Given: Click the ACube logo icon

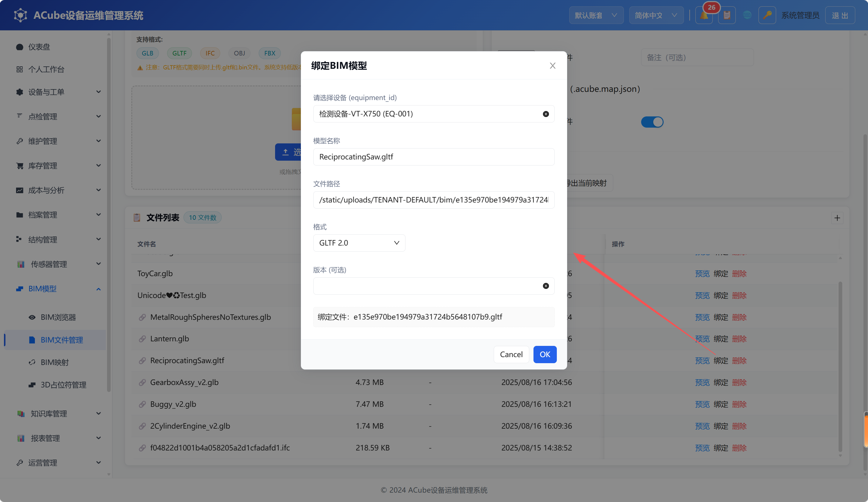Looking at the screenshot, I should (x=20, y=15).
